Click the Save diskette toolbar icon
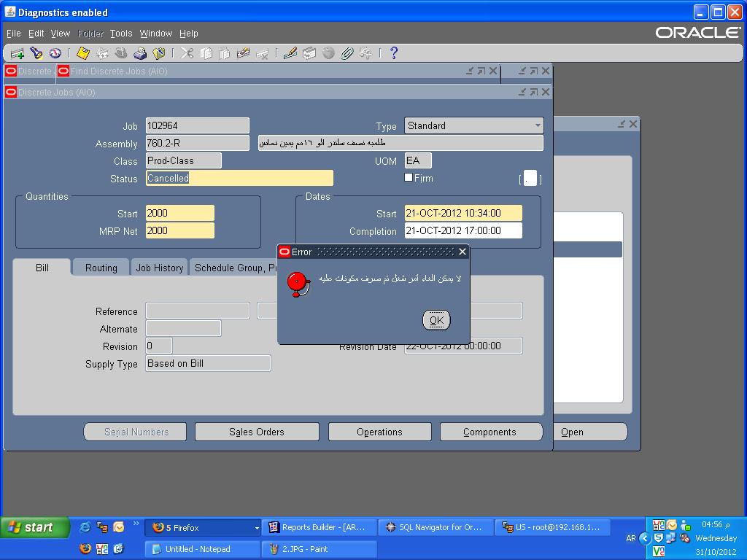This screenshot has height=560, width=747. coord(83,53)
